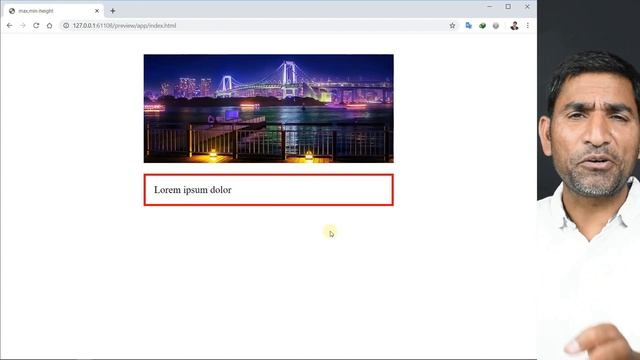
Task: Click the night bridge cityscape image
Action: (x=269, y=109)
